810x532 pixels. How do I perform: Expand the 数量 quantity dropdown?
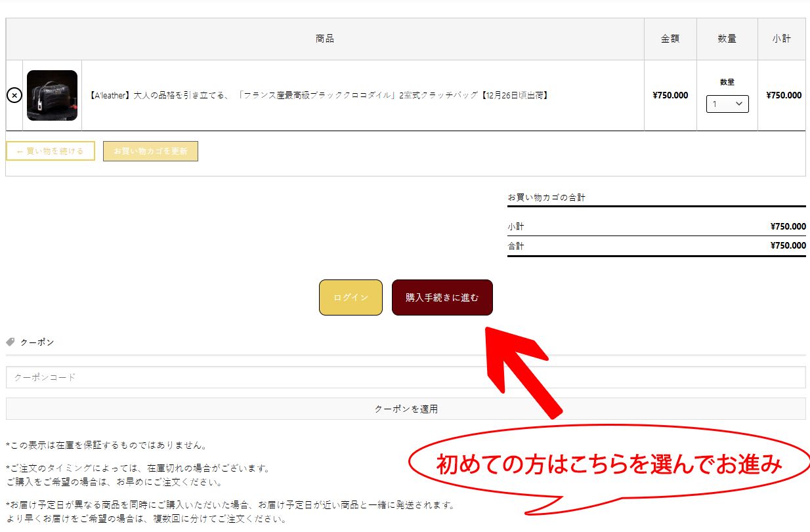(x=727, y=104)
